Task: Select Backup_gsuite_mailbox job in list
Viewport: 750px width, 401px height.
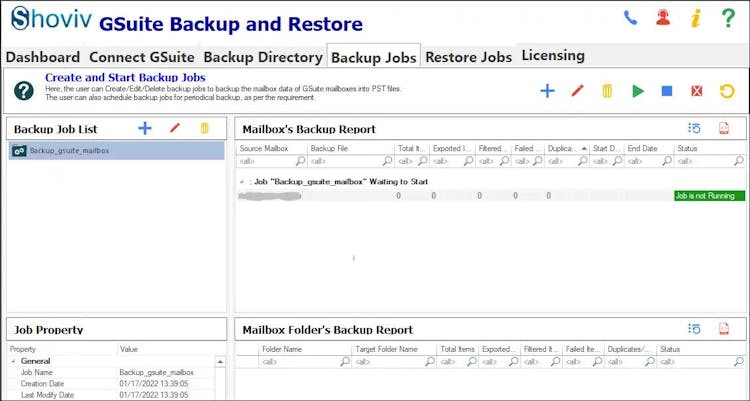Action: click(x=117, y=151)
